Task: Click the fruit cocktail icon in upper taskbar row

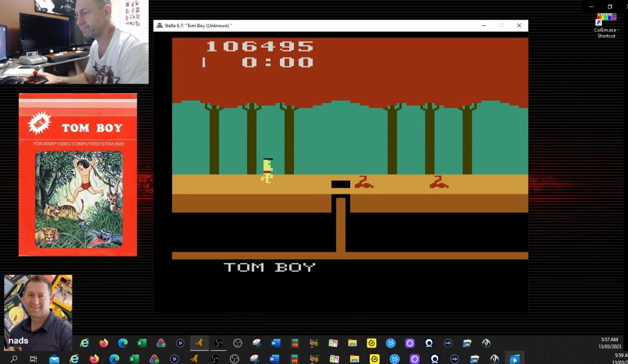Action: [314, 343]
